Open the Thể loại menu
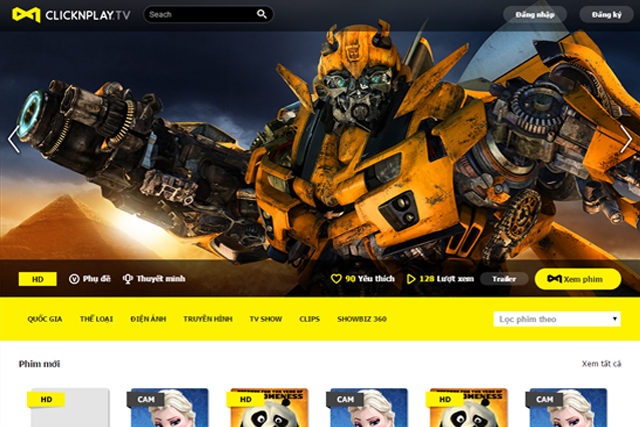 [96, 319]
